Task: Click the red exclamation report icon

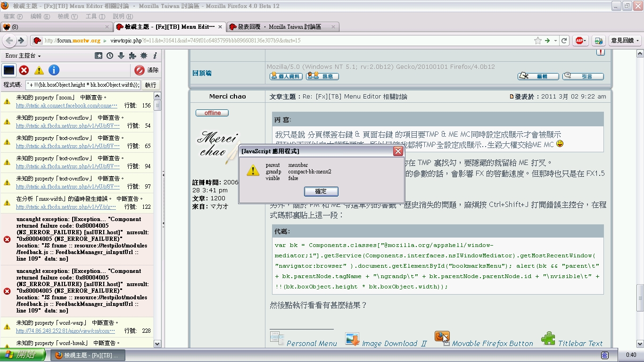Action: pyautogui.click(x=600, y=52)
